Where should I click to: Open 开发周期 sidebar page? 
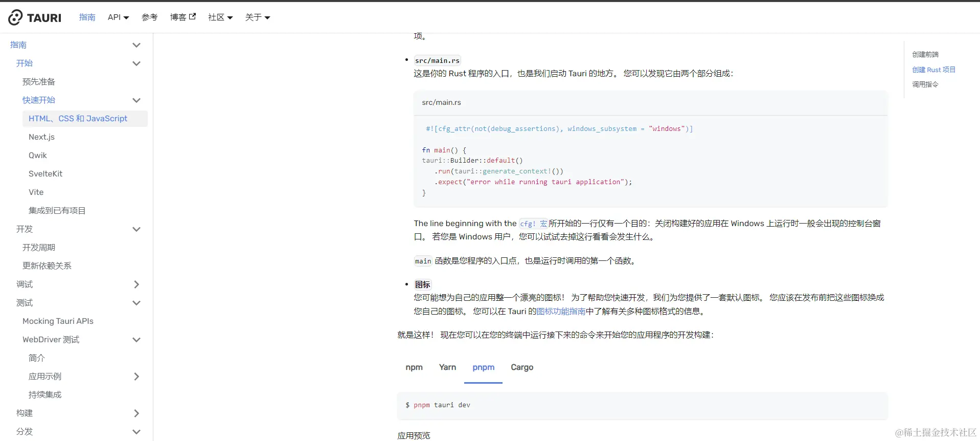point(39,248)
